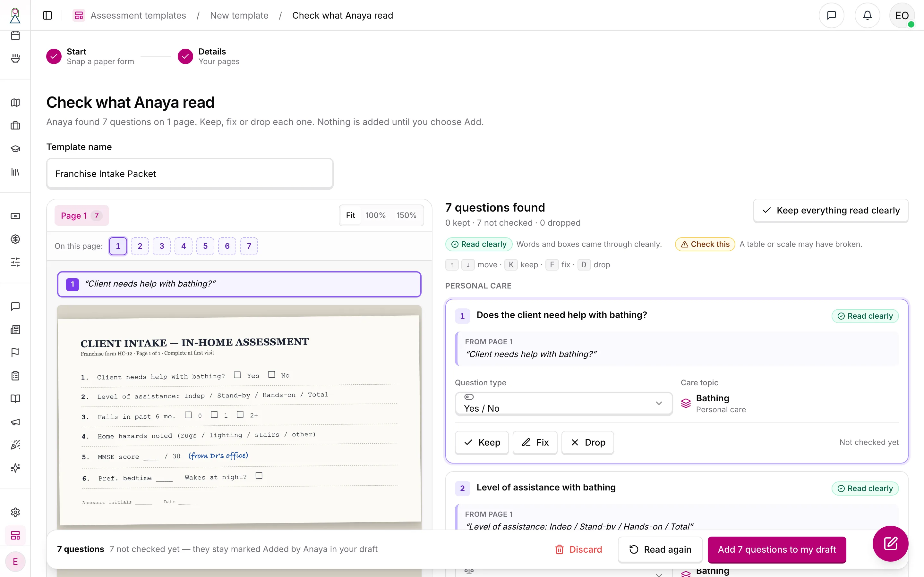Toggle the sidebar panel icon
This screenshot has height=577, width=924.
(47, 15)
